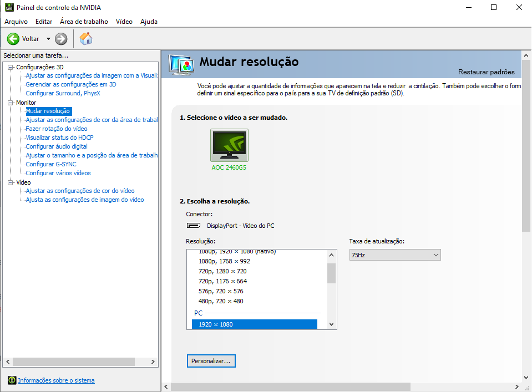Click the main panel horizontal scrollbar thumb

(x=291, y=386)
